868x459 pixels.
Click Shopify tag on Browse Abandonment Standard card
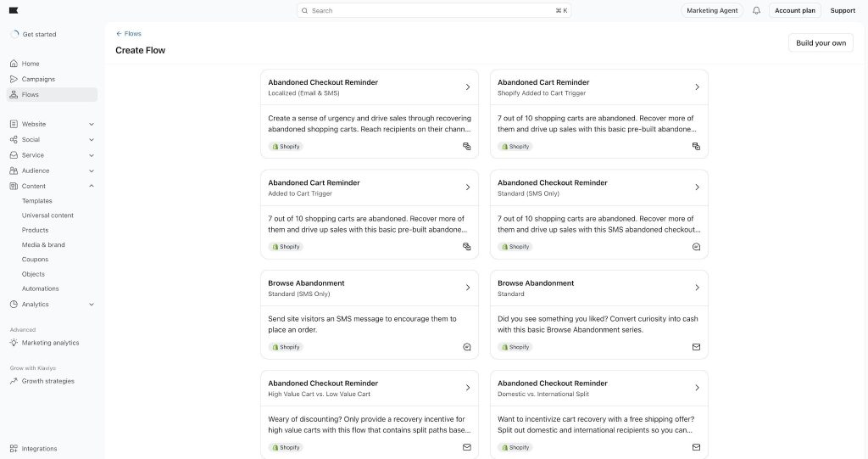515,347
